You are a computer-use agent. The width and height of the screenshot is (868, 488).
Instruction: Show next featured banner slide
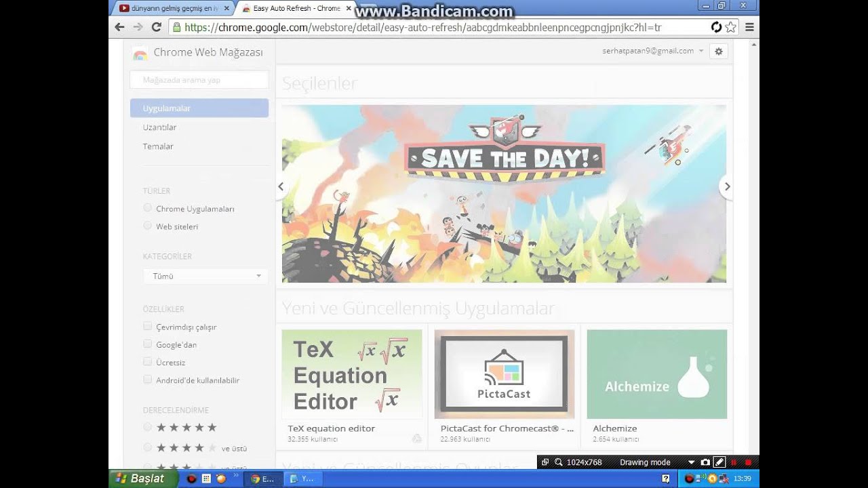point(727,186)
